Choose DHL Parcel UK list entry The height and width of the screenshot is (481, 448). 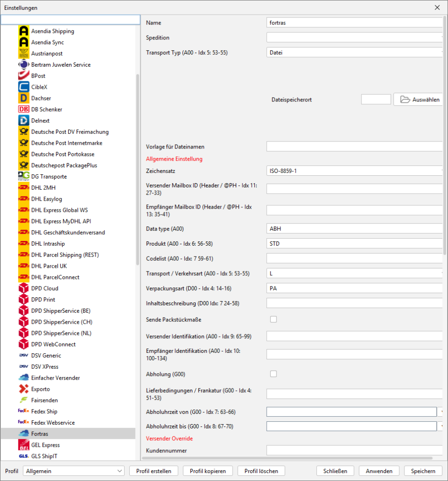click(49, 266)
